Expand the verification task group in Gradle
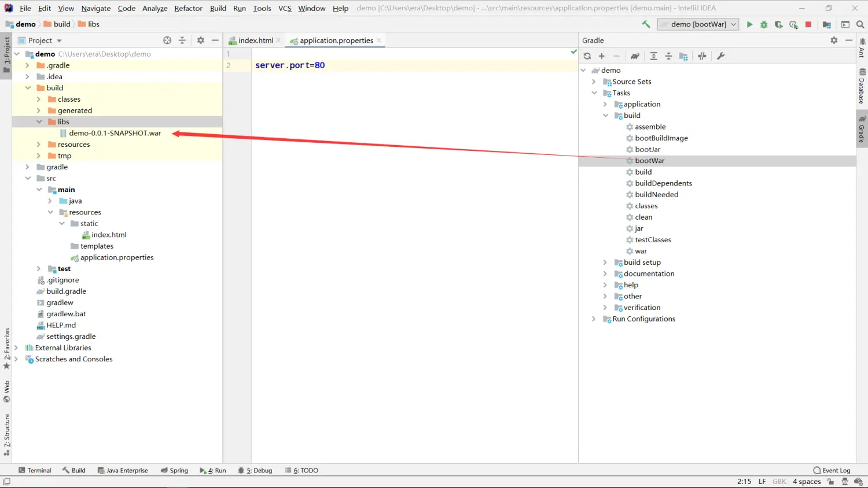The height and width of the screenshot is (488, 868). [x=605, y=308]
